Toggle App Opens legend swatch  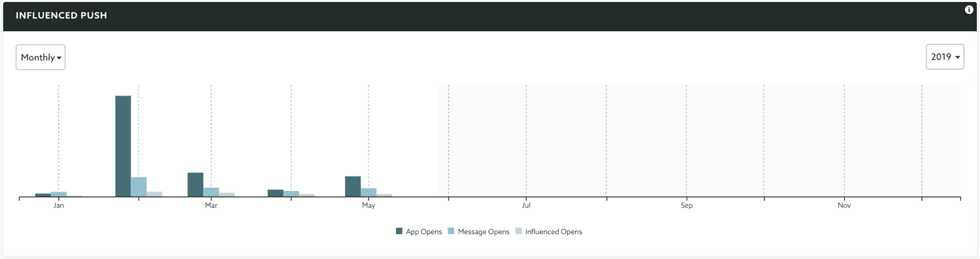(x=399, y=232)
